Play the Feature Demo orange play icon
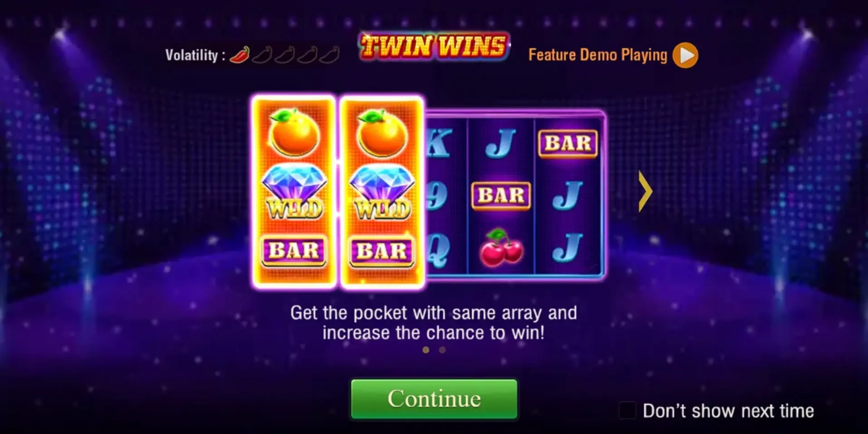Screen dimensions: 868x434 pyautogui.click(x=685, y=55)
